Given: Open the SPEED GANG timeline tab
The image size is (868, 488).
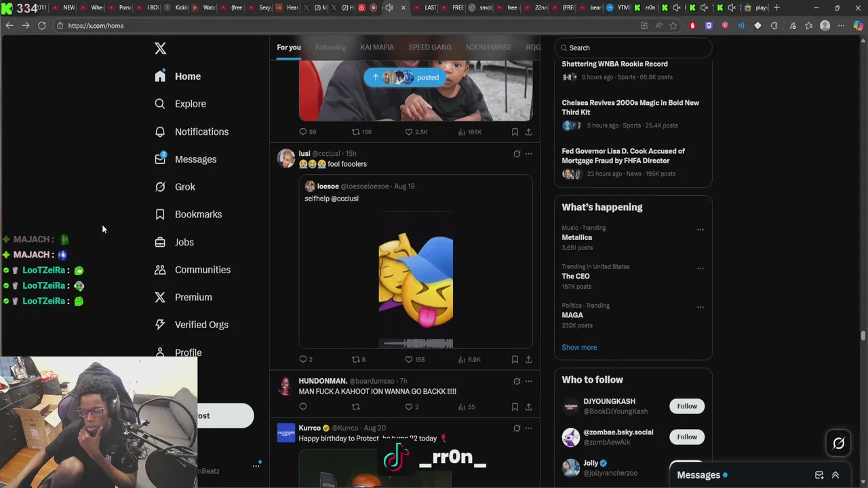Looking at the screenshot, I should tap(430, 47).
